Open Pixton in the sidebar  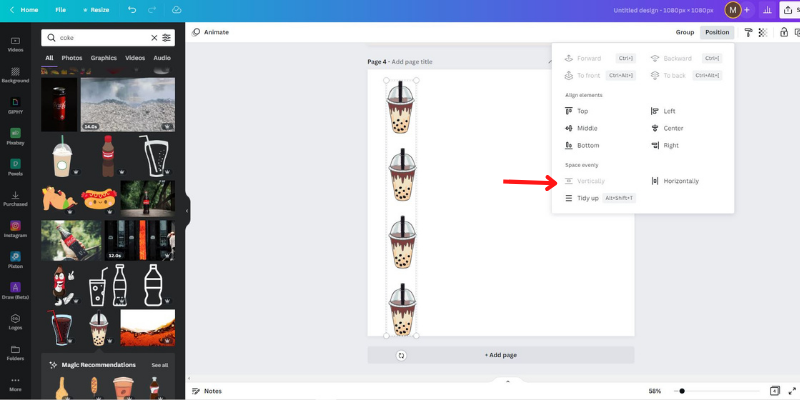click(15, 260)
